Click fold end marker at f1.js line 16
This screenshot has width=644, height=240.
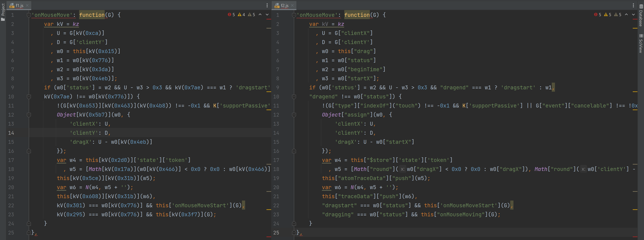pyautogui.click(x=29, y=151)
